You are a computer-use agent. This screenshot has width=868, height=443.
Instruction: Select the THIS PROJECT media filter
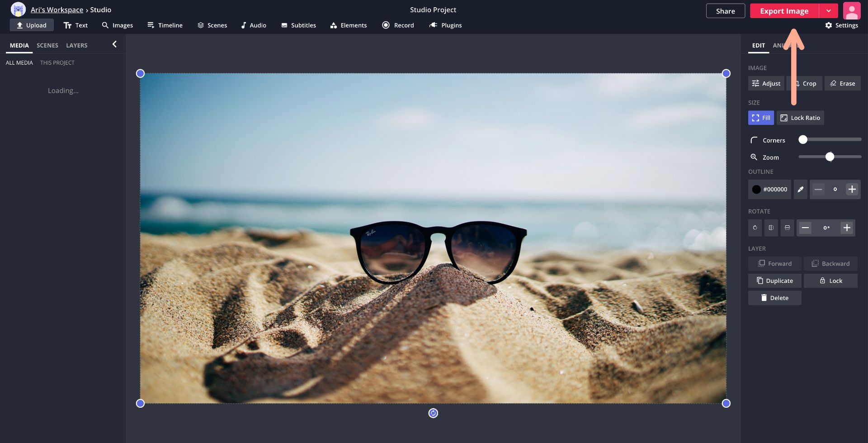pos(57,62)
